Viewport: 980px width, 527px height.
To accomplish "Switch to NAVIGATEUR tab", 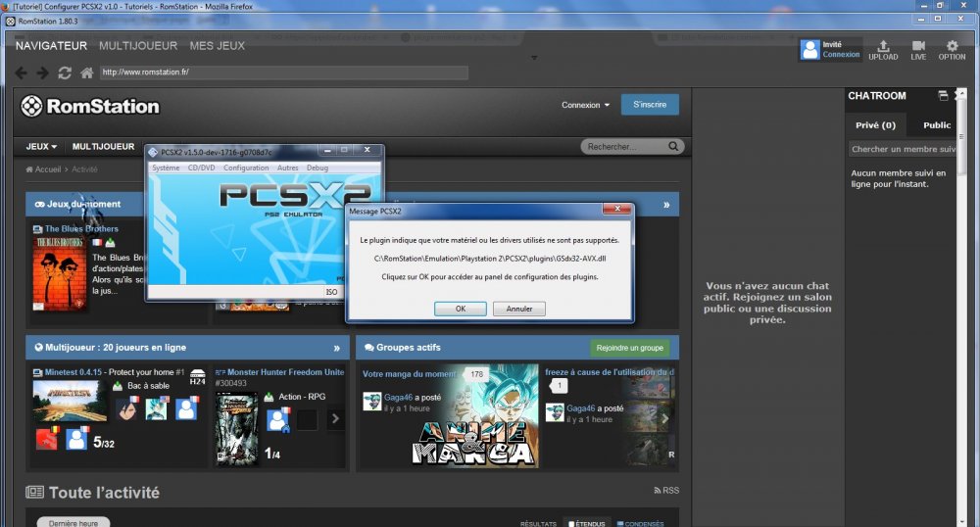I will click(x=51, y=46).
